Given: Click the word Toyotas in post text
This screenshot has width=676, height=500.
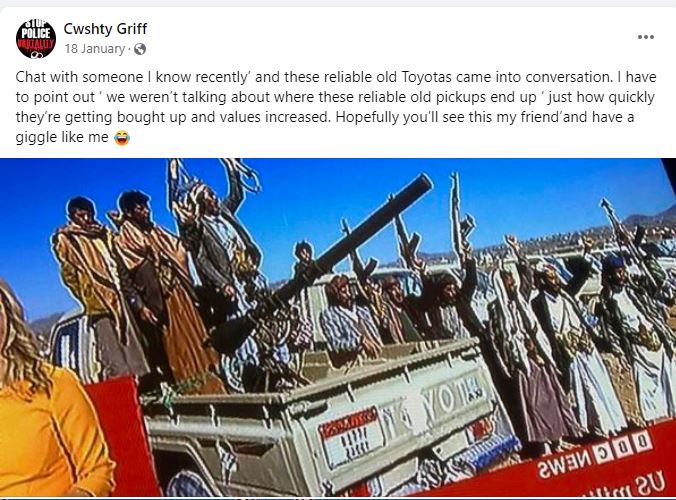Looking at the screenshot, I should (x=427, y=77).
